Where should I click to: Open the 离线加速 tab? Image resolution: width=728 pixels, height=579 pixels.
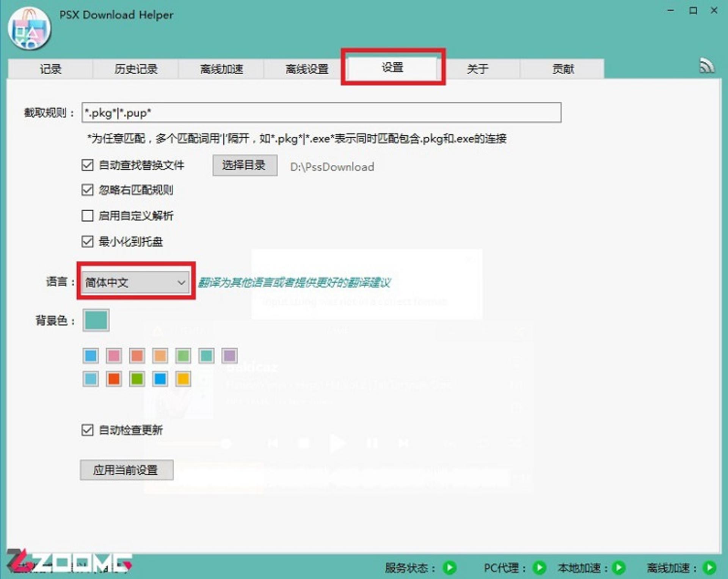221,69
